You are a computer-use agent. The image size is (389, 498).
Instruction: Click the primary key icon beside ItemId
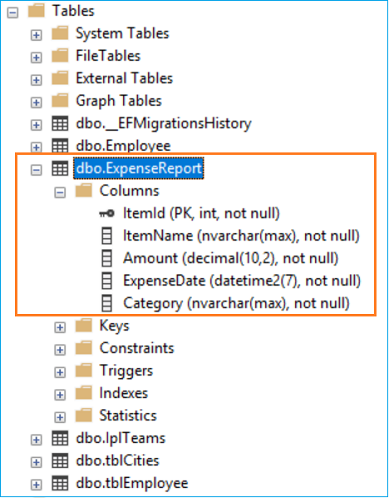(x=107, y=213)
